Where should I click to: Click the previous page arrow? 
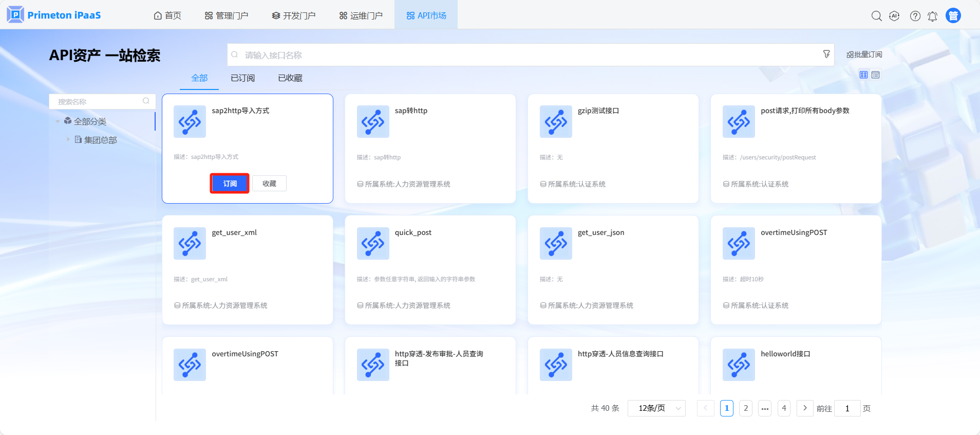pos(706,408)
